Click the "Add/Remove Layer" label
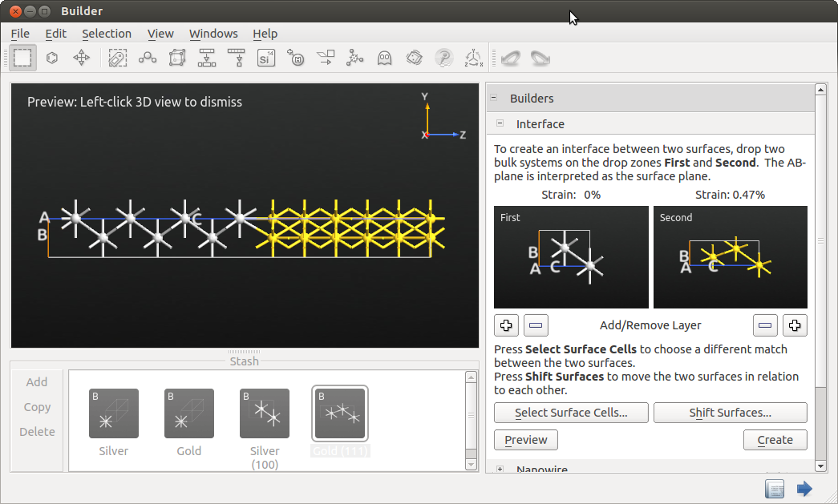The height and width of the screenshot is (504, 838). pos(650,325)
